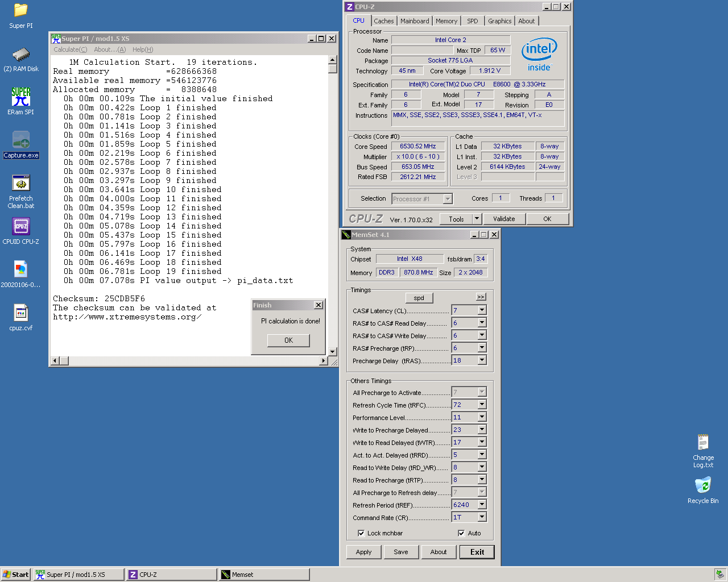Expand the Act. to Act. Delayed (tRRD) dropdown
The height and width of the screenshot is (582, 728).
coord(482,455)
